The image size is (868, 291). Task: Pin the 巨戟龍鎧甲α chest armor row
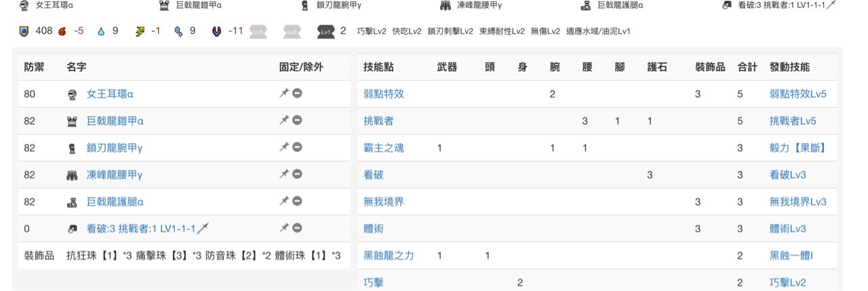point(285,121)
